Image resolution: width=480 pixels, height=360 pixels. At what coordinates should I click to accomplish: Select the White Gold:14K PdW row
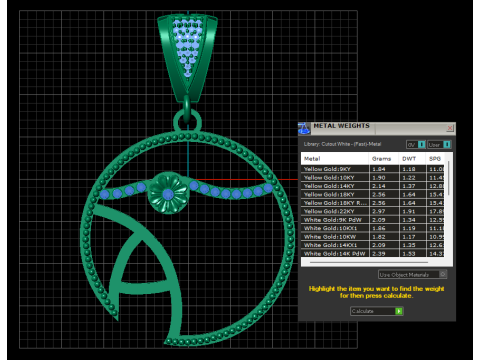pos(372,253)
